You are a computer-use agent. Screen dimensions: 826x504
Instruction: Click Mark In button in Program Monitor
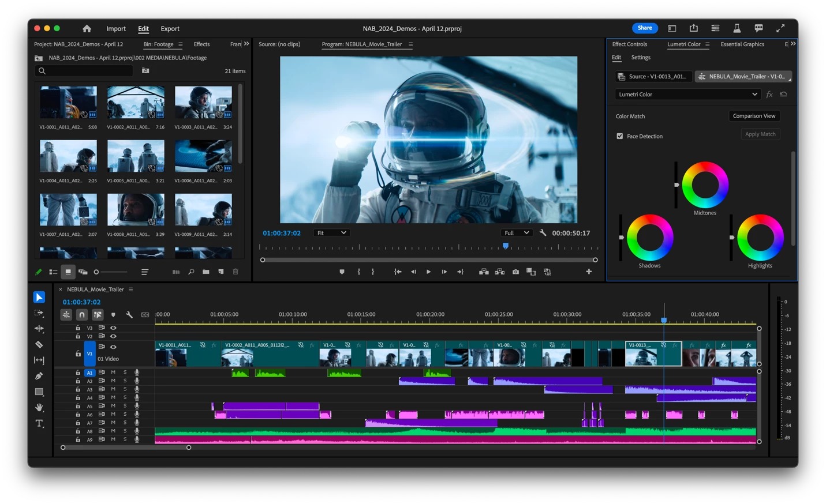click(x=358, y=272)
